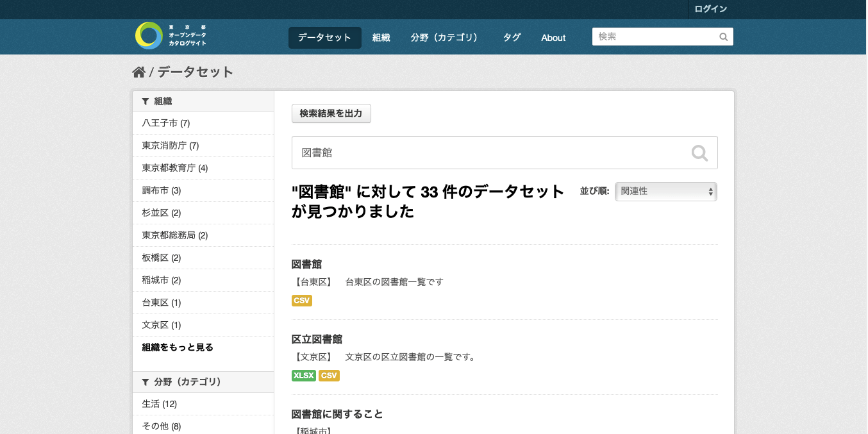
Task: Click the 検索結果を出力 button
Action: click(x=331, y=113)
